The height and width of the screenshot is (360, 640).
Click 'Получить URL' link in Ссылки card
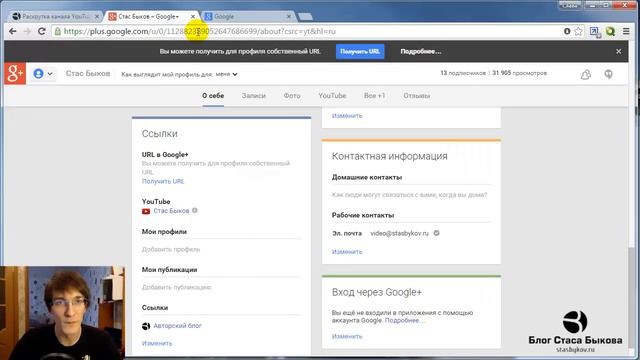pos(163,181)
